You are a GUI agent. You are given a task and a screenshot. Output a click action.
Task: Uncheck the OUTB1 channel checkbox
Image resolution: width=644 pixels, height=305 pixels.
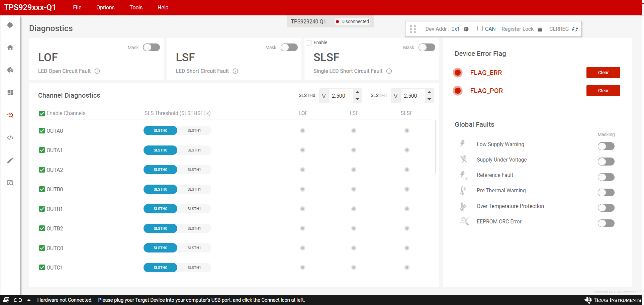(x=42, y=209)
